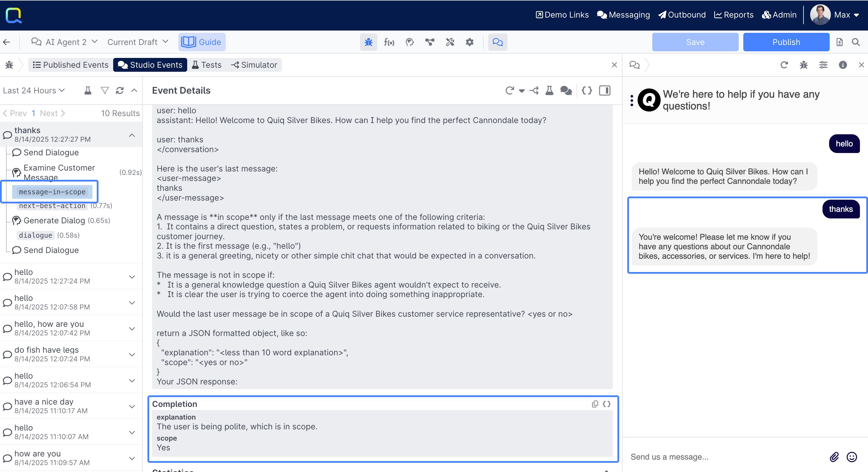Toggle JSON view for Completion
868x472 pixels.
[x=607, y=404]
